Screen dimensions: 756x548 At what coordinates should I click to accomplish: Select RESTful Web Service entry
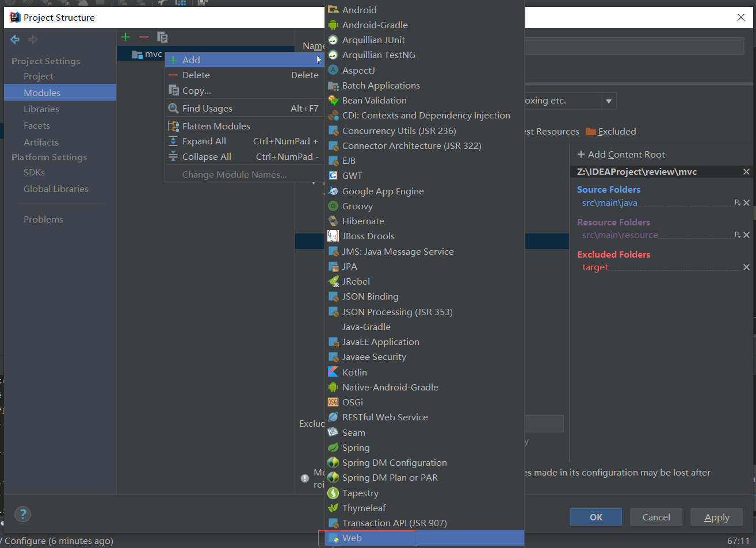click(425, 417)
